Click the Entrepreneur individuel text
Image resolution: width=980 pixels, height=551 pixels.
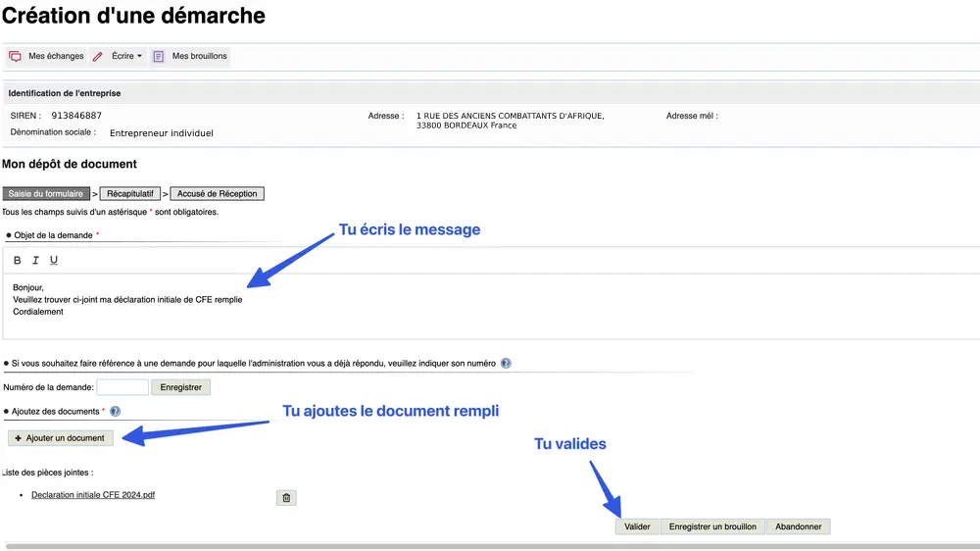tap(162, 133)
